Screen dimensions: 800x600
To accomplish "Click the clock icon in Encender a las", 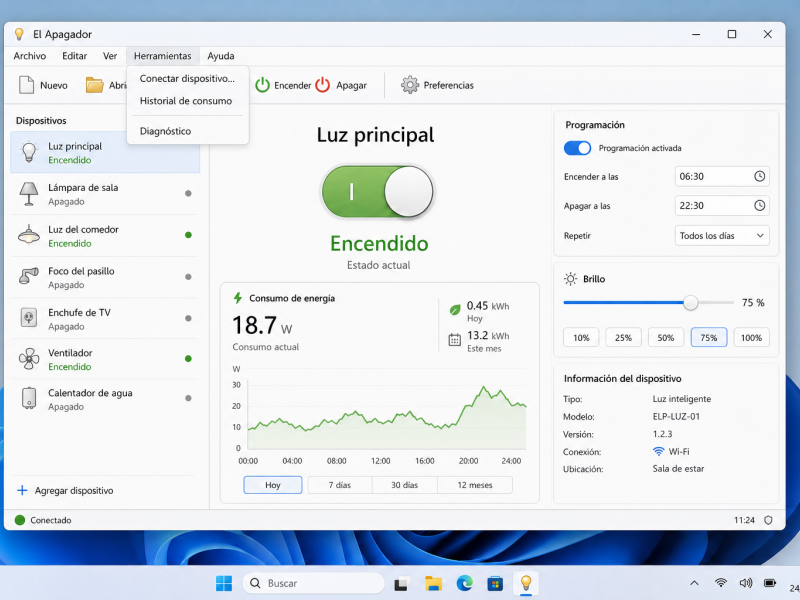I will click(x=759, y=177).
